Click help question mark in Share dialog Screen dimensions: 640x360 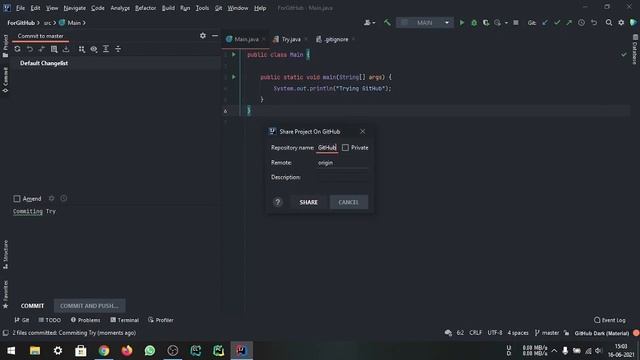(278, 202)
